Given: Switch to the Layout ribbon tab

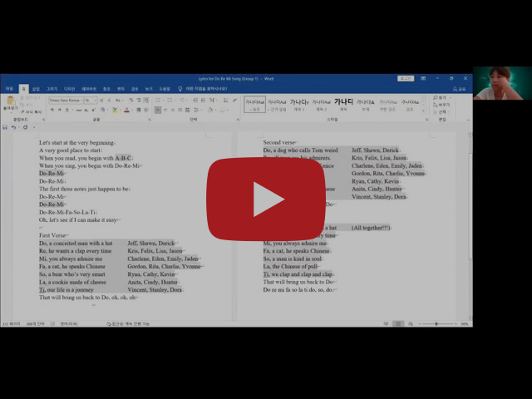Looking at the screenshot, I should coord(89,89).
